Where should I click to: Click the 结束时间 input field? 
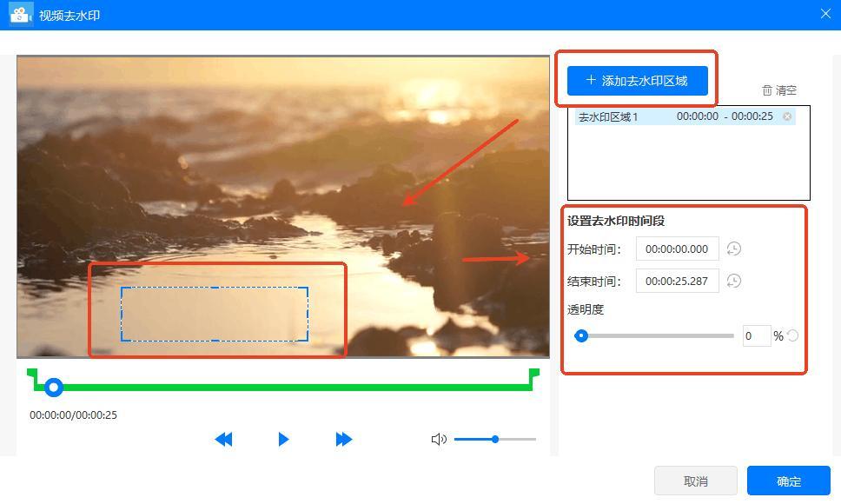coord(677,282)
